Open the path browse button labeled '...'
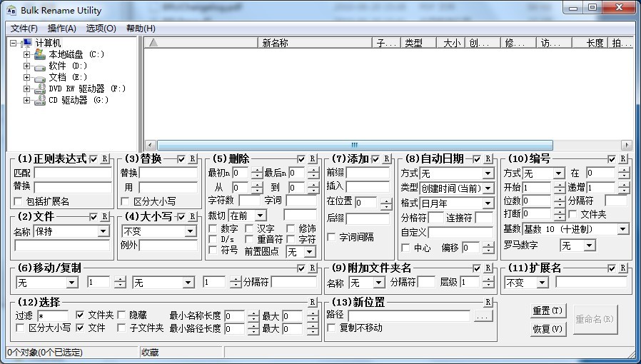 pos(483,315)
